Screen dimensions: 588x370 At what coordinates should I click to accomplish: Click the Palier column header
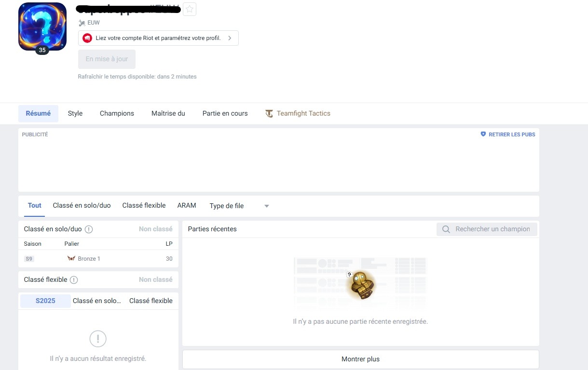[72, 244]
